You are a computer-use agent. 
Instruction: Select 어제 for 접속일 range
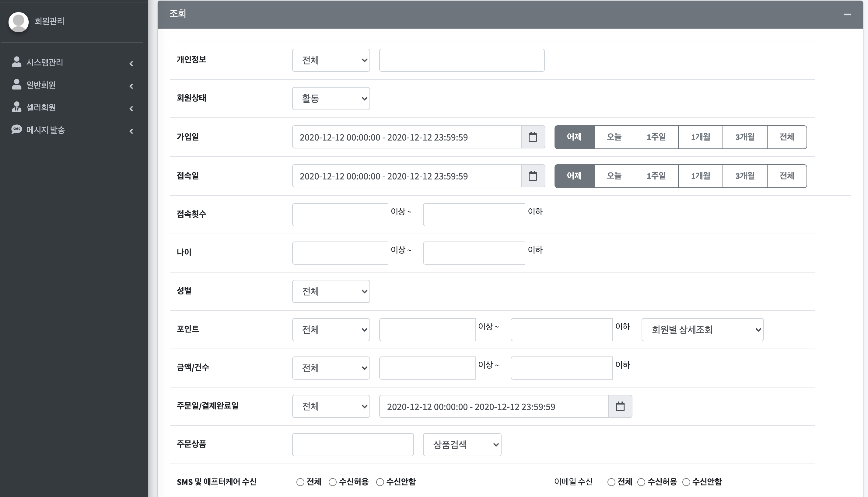574,176
